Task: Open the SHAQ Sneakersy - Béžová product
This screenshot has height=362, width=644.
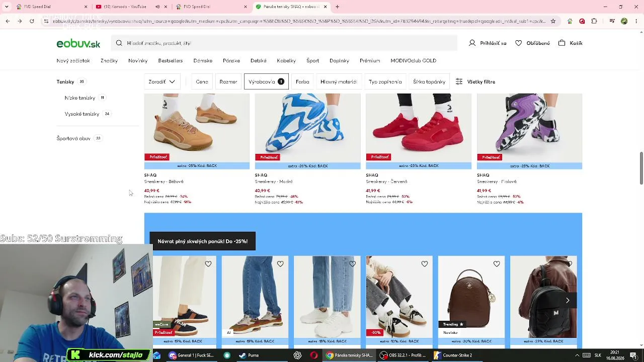Action: click(197, 149)
